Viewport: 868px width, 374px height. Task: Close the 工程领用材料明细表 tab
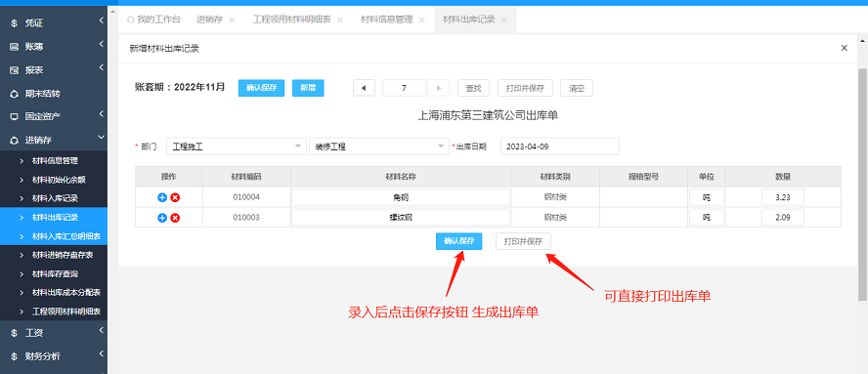[340, 20]
